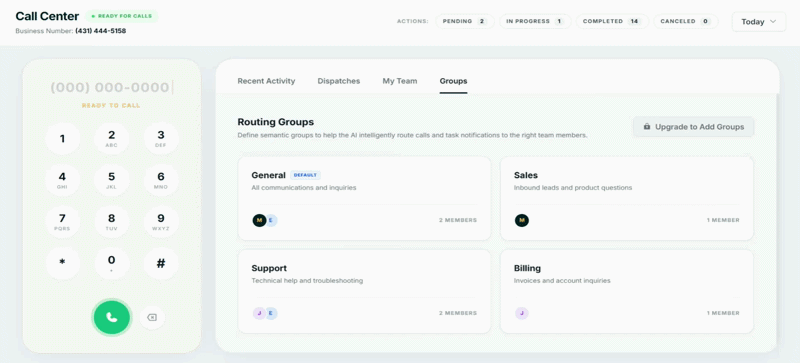Click Upgrade to Add Groups button
Image resolution: width=800 pixels, height=363 pixels.
(693, 127)
